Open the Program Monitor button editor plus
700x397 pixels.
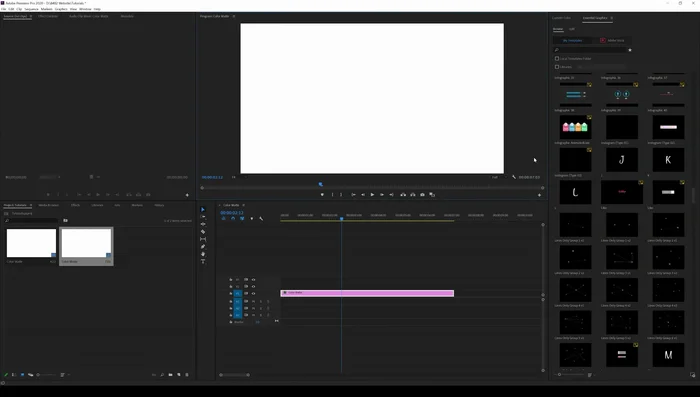539,195
